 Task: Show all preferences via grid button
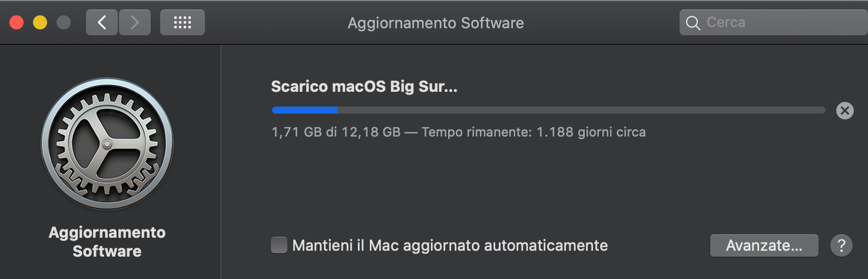coord(183,22)
